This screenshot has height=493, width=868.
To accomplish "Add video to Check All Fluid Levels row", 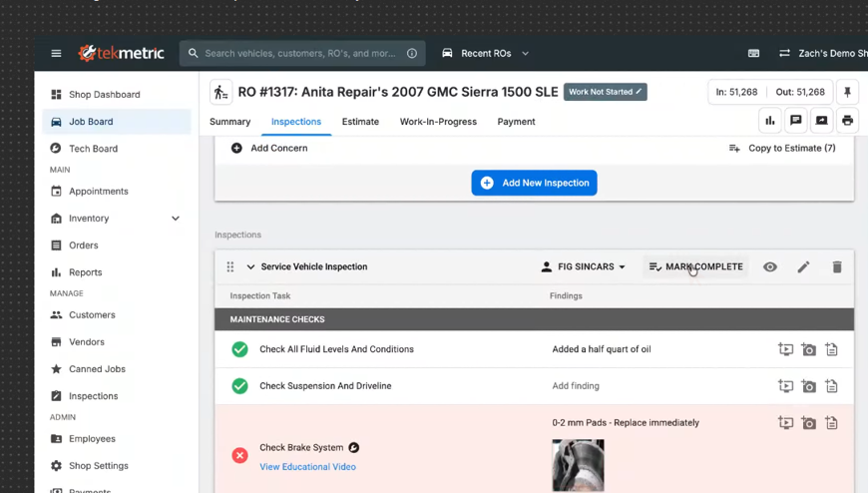I will pos(785,349).
